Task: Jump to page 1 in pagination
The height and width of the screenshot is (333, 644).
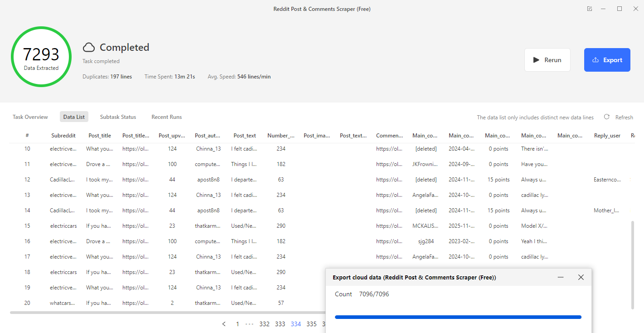Action: (x=237, y=324)
